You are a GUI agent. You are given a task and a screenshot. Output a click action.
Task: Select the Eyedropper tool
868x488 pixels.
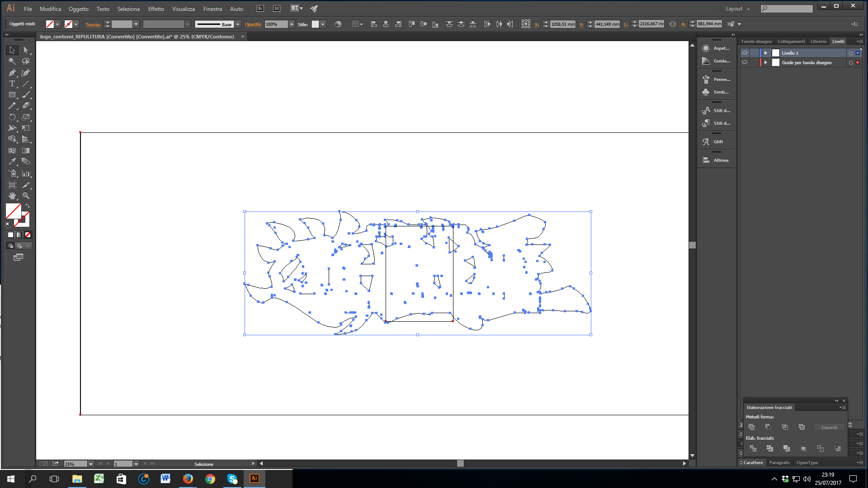pos(12,161)
